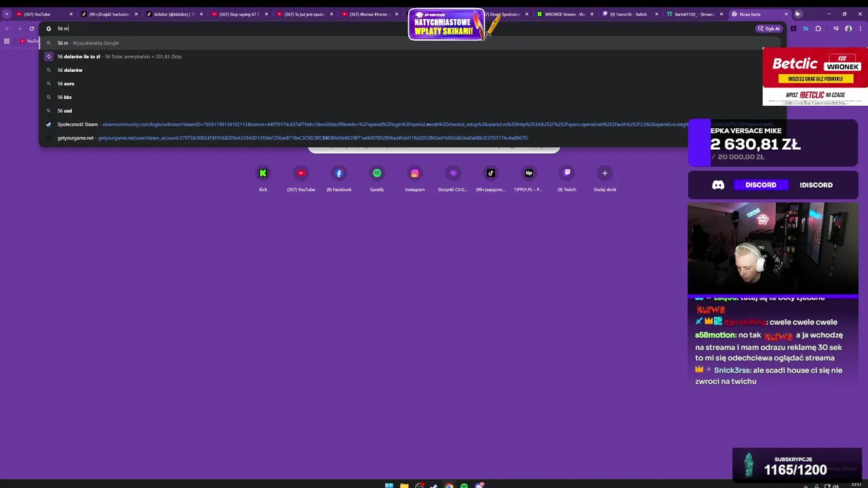Switch to the kidzlior TikTok tab
868x488 pixels.
coord(174,14)
